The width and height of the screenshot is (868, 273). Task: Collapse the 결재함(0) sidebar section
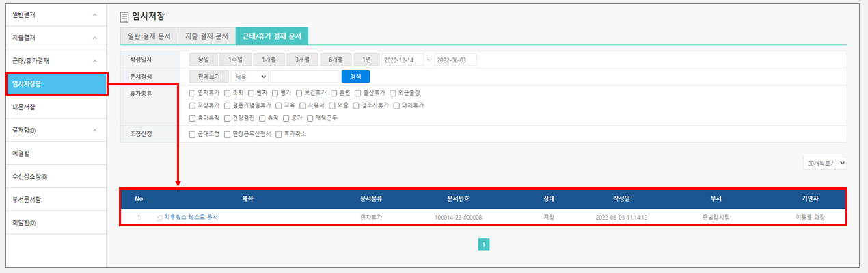95,130
